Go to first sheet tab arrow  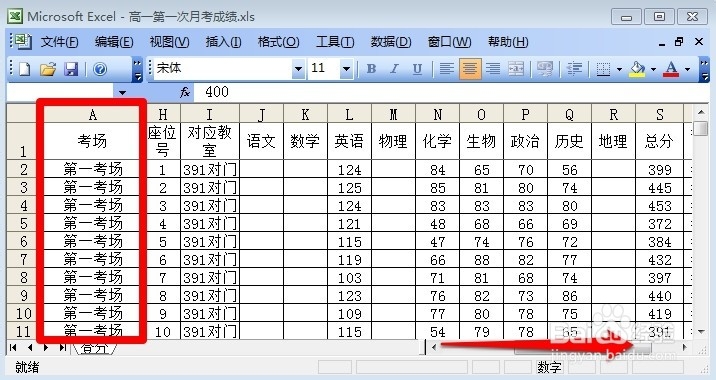coord(13,348)
